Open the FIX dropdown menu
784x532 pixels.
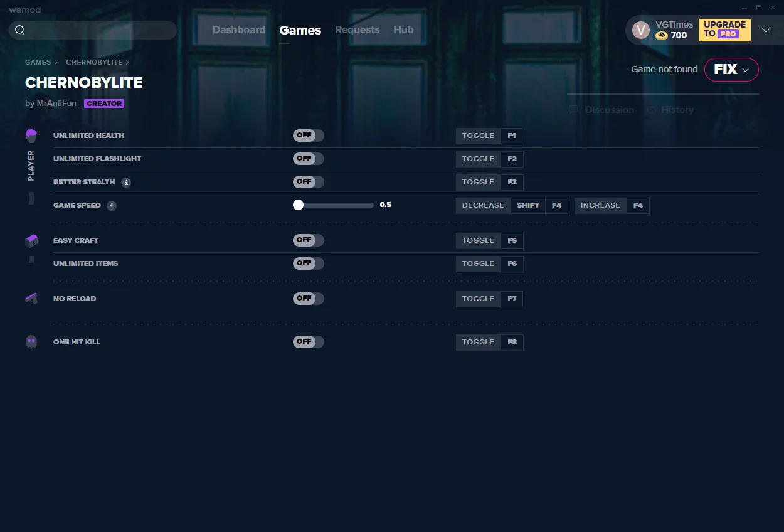[731, 70]
